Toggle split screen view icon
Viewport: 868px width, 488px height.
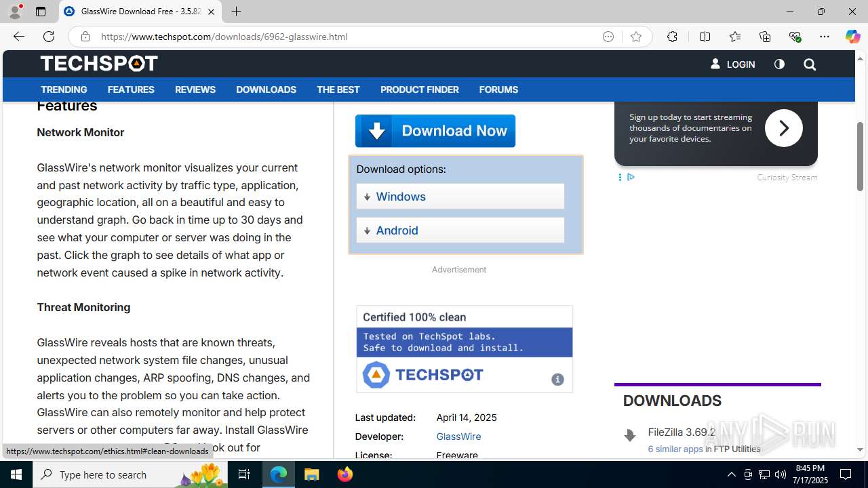pyautogui.click(x=705, y=37)
